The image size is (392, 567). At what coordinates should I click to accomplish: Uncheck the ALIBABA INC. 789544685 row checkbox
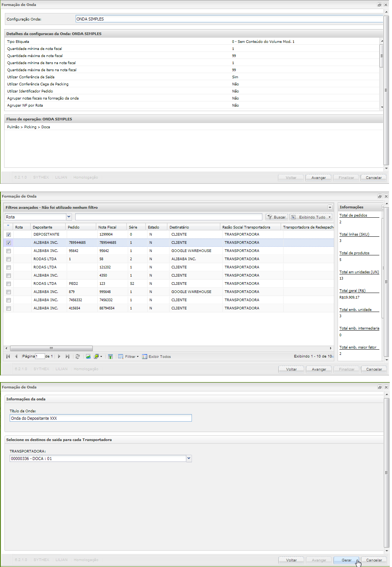pyautogui.click(x=9, y=243)
